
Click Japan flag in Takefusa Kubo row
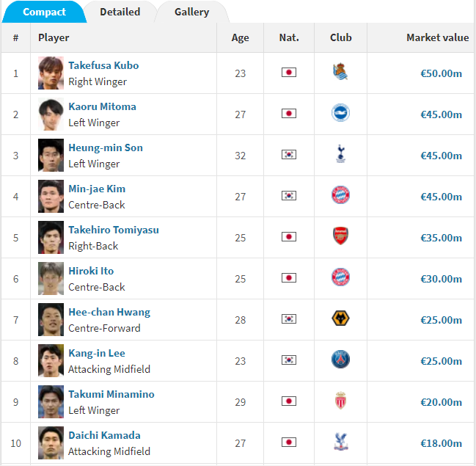tap(289, 73)
